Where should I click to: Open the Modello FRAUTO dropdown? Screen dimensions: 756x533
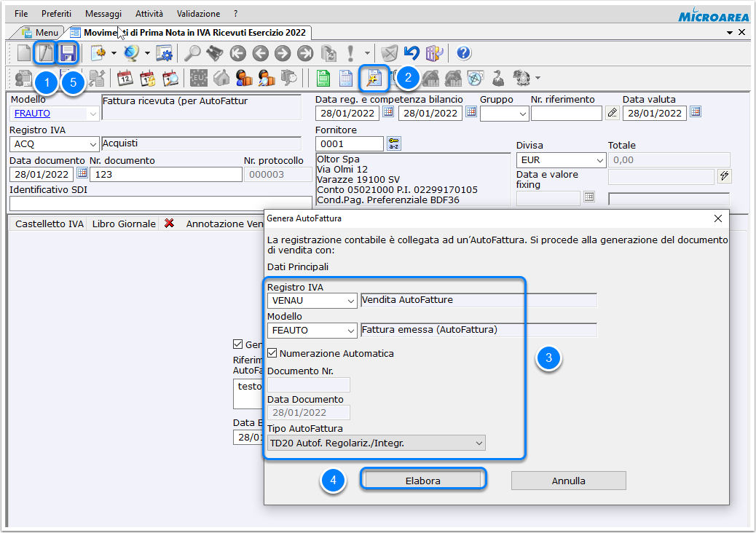(93, 114)
